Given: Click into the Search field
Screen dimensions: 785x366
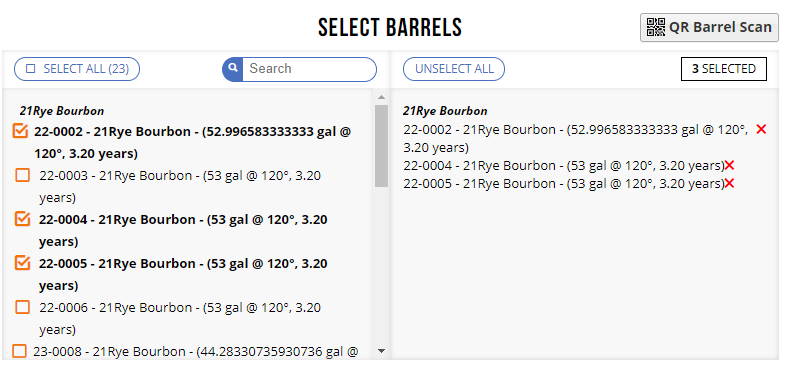Looking at the screenshot, I should click(x=309, y=69).
